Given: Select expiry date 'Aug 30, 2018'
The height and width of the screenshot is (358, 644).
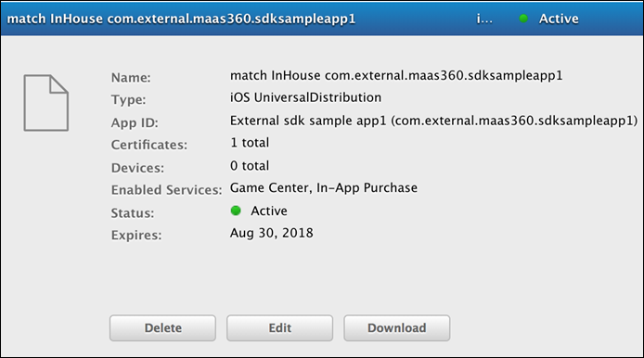Looking at the screenshot, I should (272, 233).
